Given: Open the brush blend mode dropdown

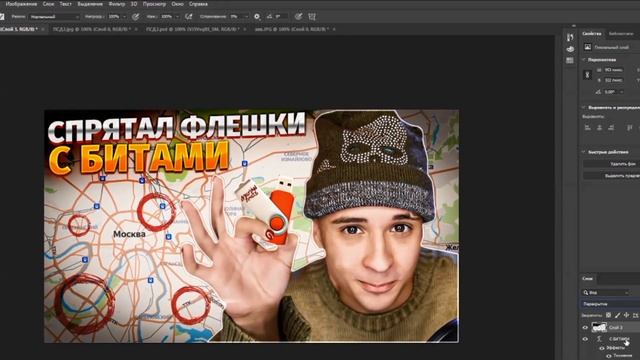Looking at the screenshot, I should click(x=54, y=17).
